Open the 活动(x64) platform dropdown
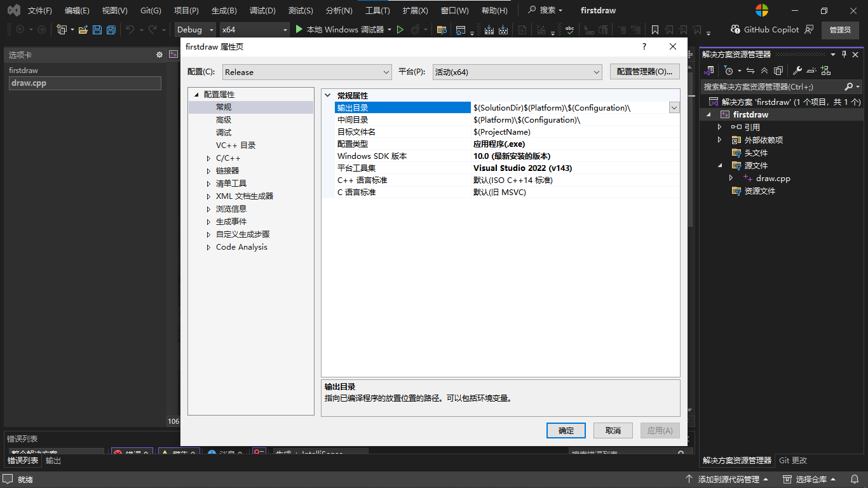This screenshot has height=488, width=868. 516,72
